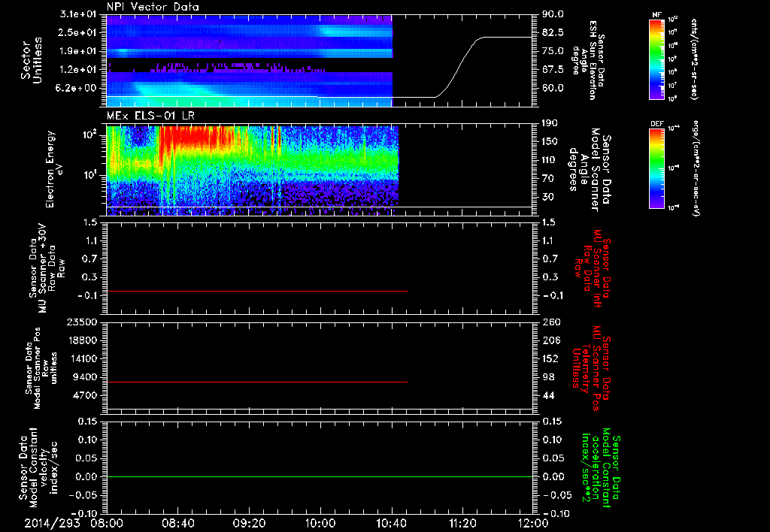Click the '260' telemetry axis value

click(x=550, y=322)
